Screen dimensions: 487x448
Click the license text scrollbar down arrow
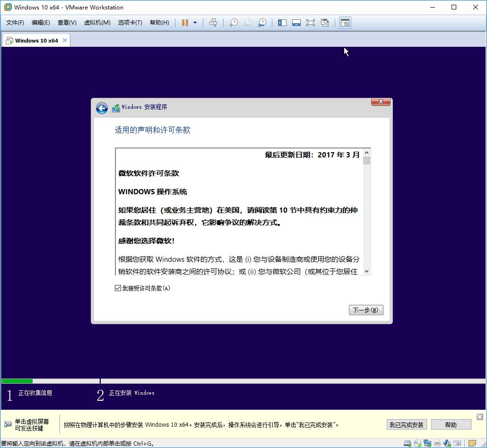[x=366, y=271]
